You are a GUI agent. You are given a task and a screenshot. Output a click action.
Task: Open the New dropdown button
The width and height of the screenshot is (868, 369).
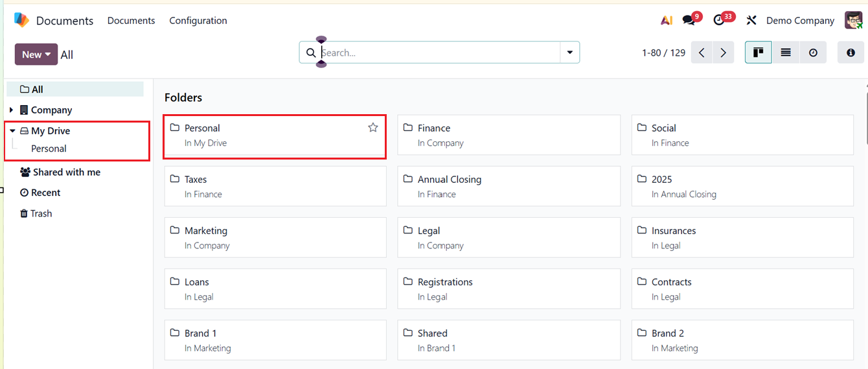[x=36, y=54]
